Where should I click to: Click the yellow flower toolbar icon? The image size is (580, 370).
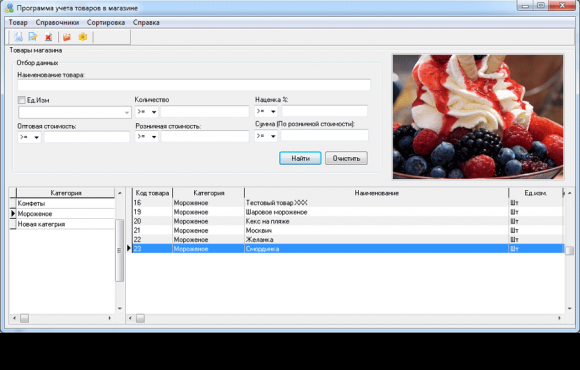click(83, 37)
